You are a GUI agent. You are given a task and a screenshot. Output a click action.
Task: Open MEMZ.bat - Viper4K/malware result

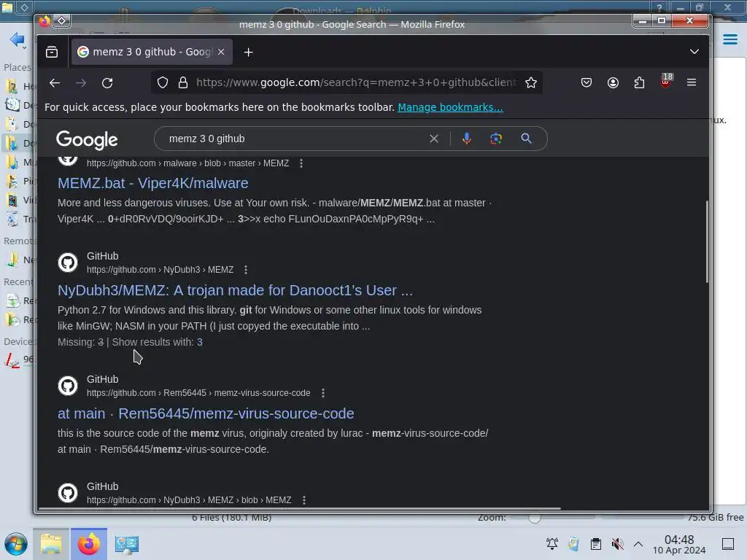tap(153, 183)
